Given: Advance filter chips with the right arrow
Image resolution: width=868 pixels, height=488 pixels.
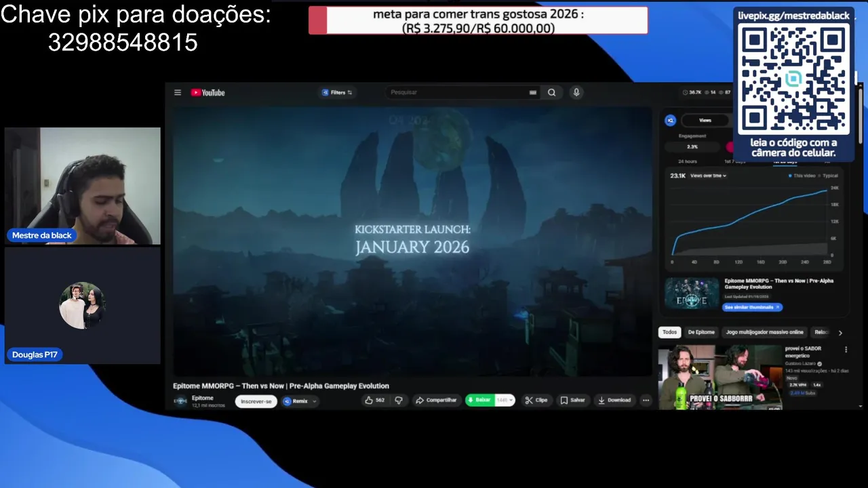Looking at the screenshot, I should 840,333.
